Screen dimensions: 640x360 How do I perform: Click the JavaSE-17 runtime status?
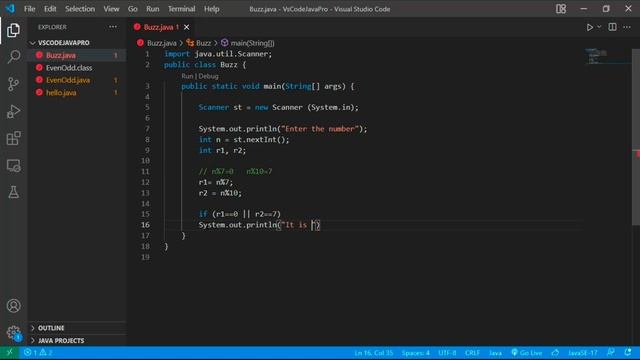tap(582, 353)
